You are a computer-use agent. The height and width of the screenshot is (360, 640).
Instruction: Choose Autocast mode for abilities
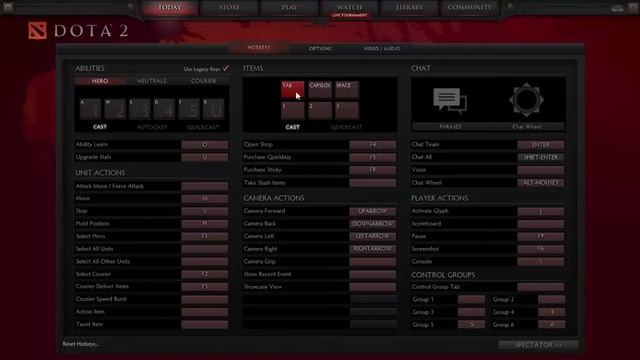[x=152, y=127]
